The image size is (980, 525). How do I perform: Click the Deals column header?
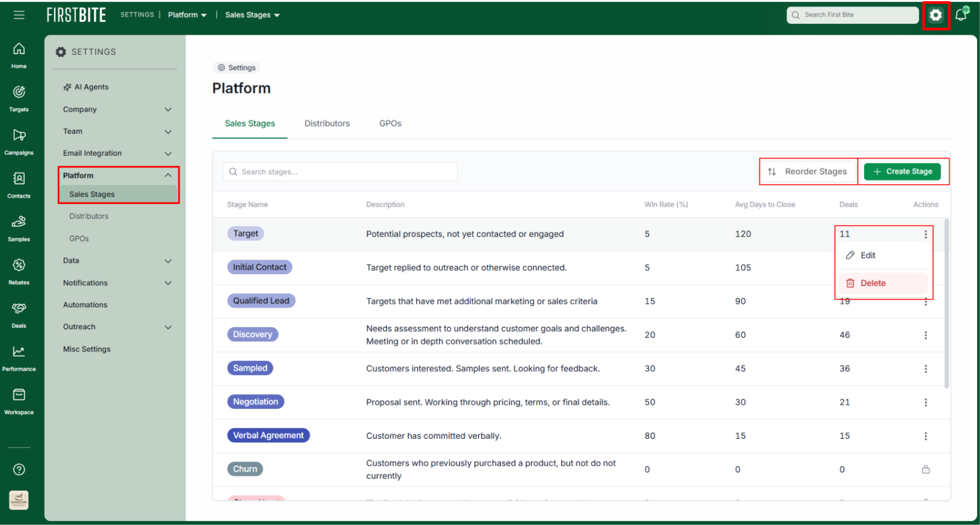[x=849, y=204]
